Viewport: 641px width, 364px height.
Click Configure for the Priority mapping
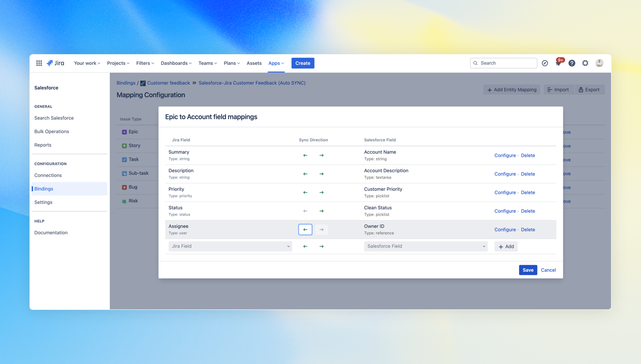[x=505, y=193]
